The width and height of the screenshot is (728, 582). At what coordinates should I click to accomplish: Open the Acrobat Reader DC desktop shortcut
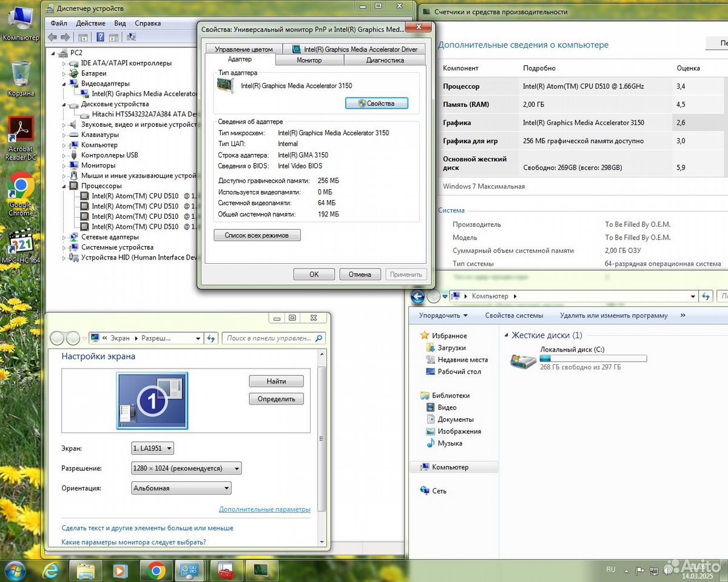(x=21, y=138)
